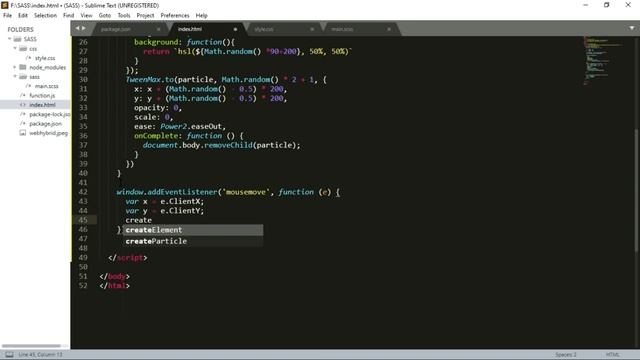Open function.js in the sidebar
The image size is (640, 360).
pyautogui.click(x=42, y=96)
